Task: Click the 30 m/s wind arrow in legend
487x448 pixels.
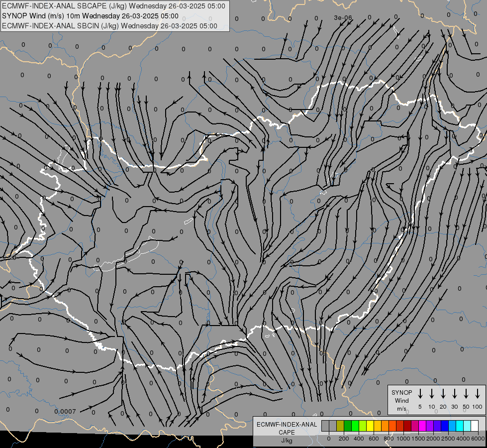Action: 455,394
